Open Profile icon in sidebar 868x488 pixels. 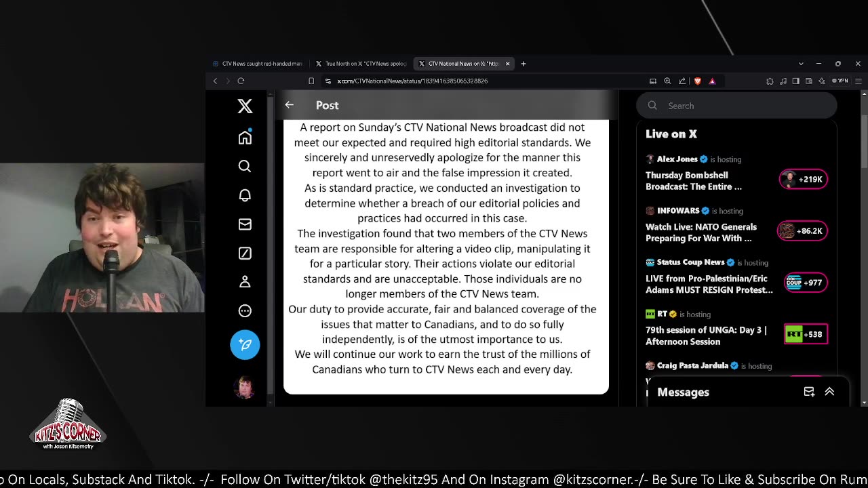pos(245,282)
